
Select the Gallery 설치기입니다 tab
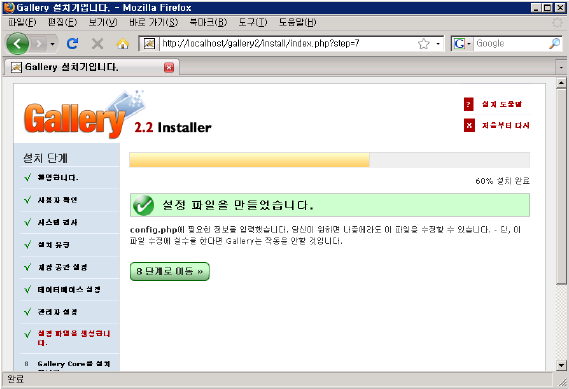coord(91,67)
